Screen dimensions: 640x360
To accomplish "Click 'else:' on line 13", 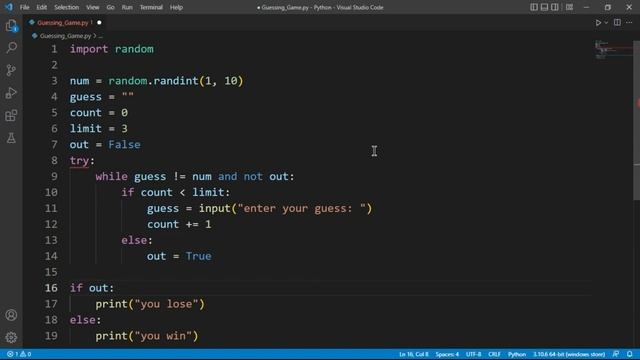I will tap(137, 240).
